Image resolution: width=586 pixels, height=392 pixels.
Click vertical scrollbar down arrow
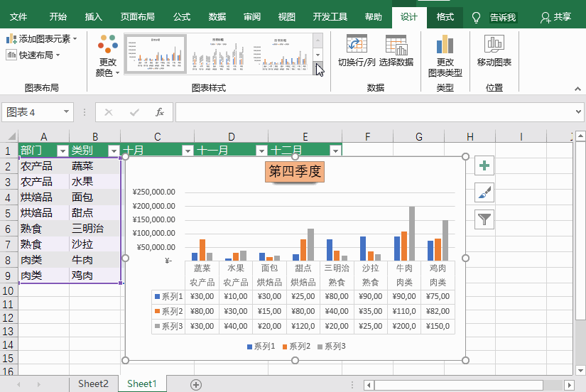(x=580, y=371)
